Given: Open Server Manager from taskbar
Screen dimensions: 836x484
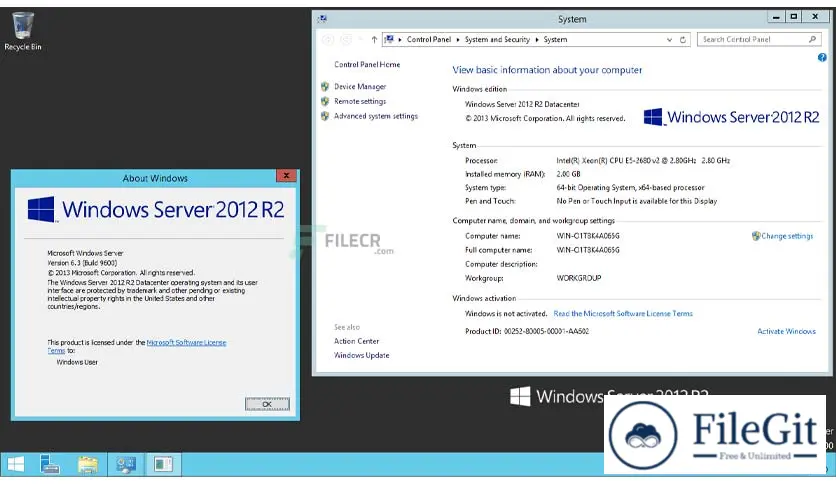Looking at the screenshot, I should point(50,464).
